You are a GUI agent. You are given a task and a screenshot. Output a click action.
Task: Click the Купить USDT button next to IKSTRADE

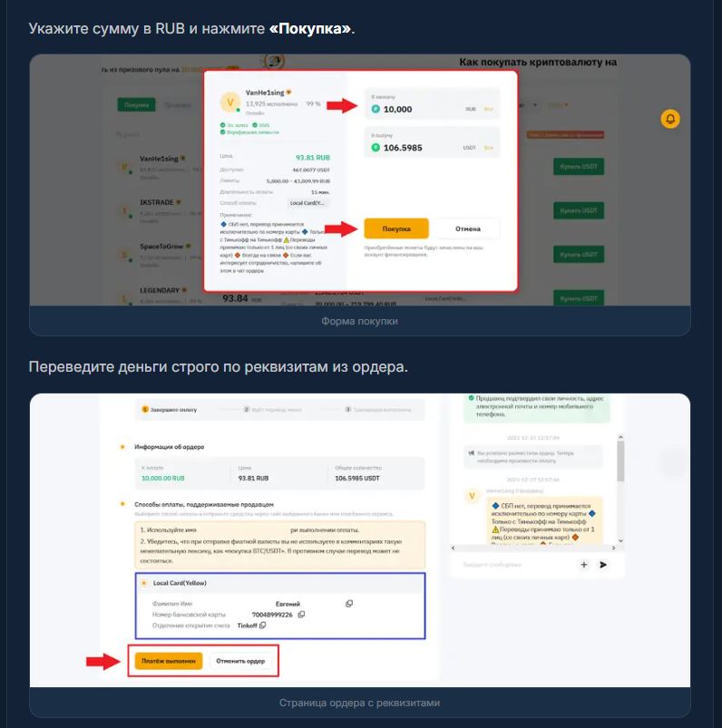(579, 210)
